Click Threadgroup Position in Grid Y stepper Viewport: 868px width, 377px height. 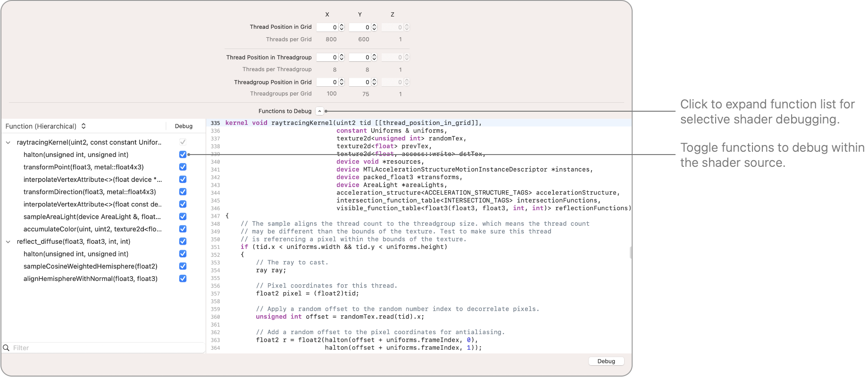click(x=374, y=82)
